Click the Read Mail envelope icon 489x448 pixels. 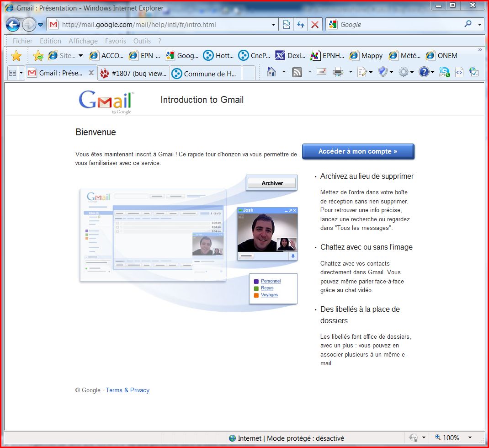322,72
